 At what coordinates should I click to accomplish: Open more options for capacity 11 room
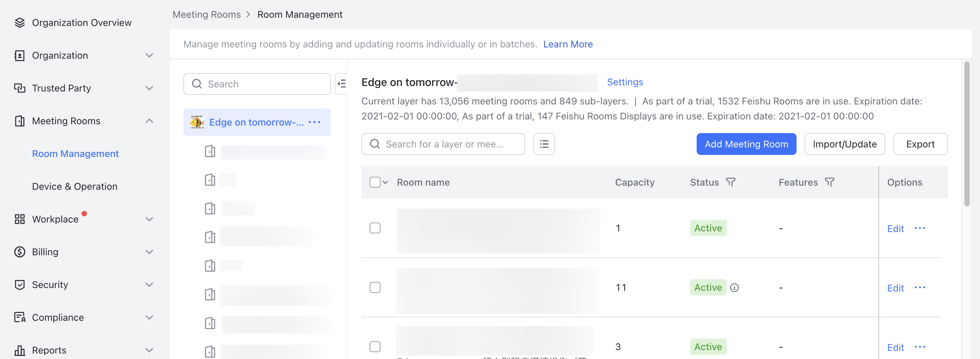coord(920,287)
